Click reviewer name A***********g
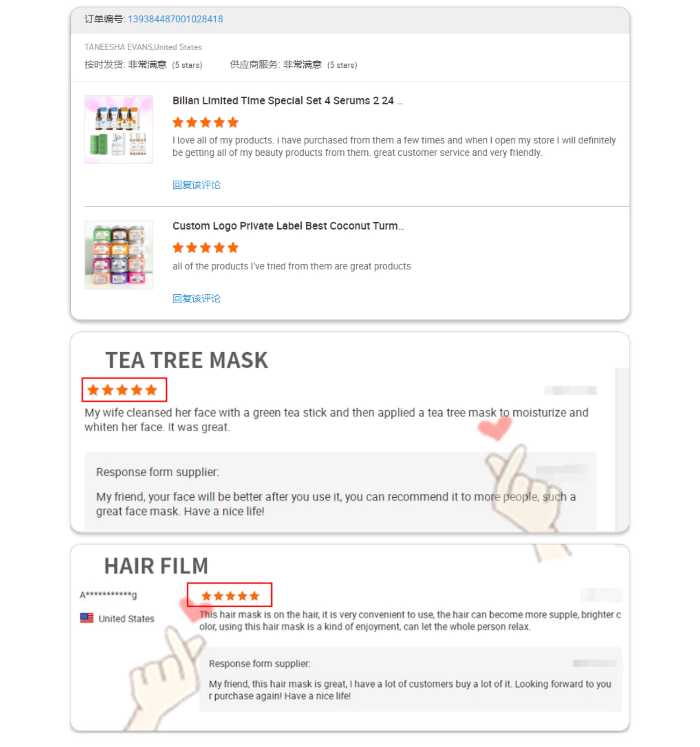Viewport: 700px width, 747px height. tap(108, 594)
